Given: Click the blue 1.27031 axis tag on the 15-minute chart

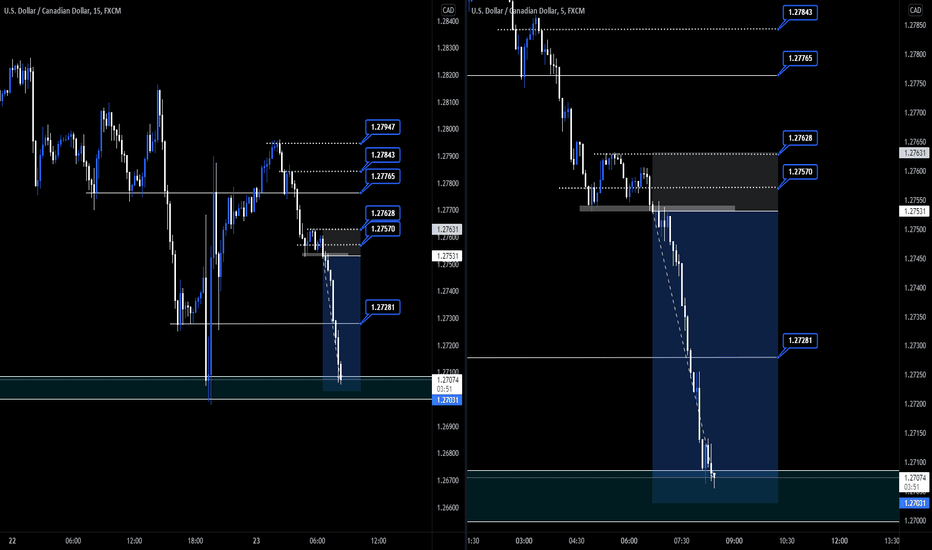Looking at the screenshot, I should click(447, 400).
